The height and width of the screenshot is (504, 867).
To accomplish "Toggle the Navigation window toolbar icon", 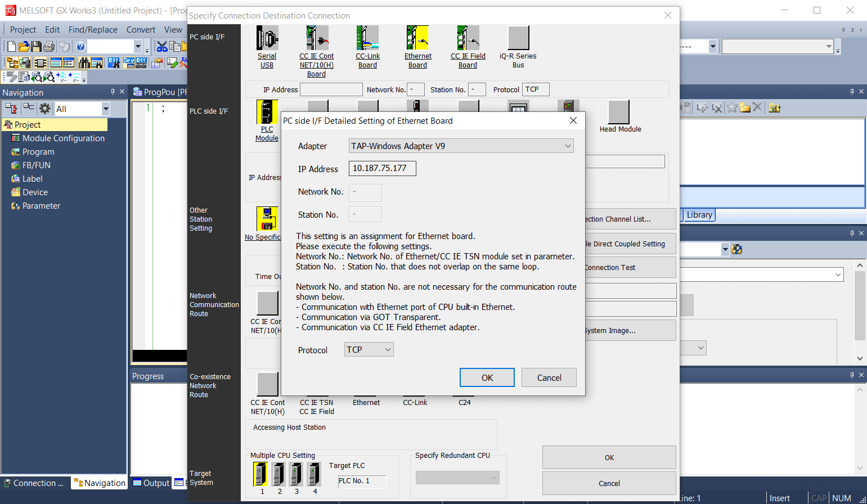I will [x=12, y=62].
